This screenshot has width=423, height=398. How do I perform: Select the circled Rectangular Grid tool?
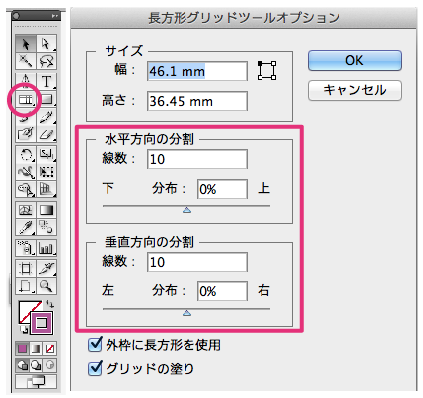[x=26, y=99]
